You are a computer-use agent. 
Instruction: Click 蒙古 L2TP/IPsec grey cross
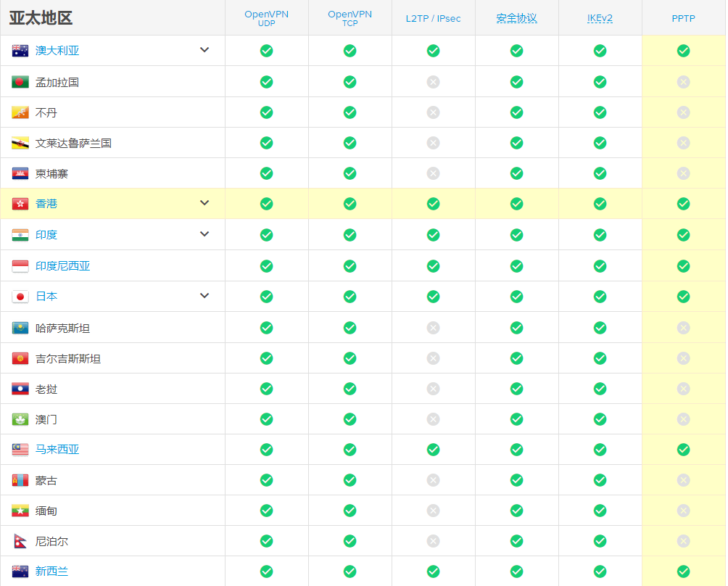pos(433,480)
